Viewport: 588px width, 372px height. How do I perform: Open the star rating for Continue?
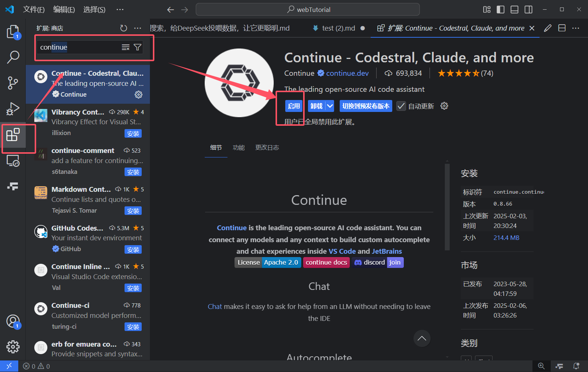pos(465,73)
